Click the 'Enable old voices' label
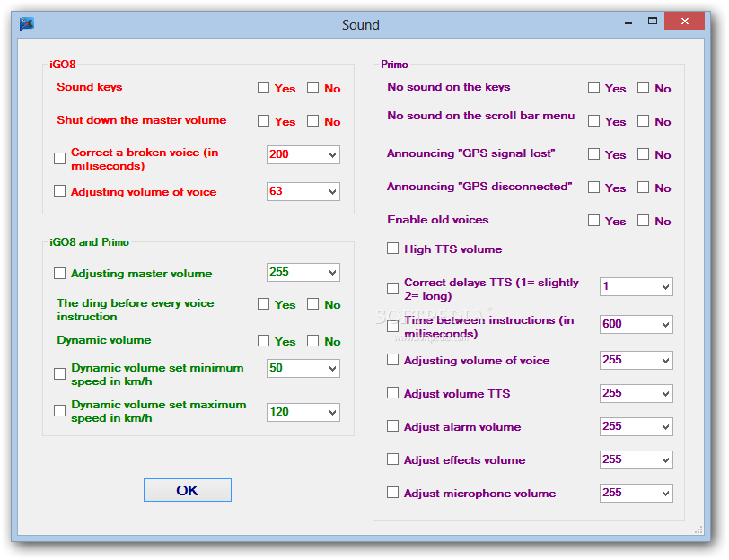This screenshot has width=729, height=560. click(x=438, y=220)
